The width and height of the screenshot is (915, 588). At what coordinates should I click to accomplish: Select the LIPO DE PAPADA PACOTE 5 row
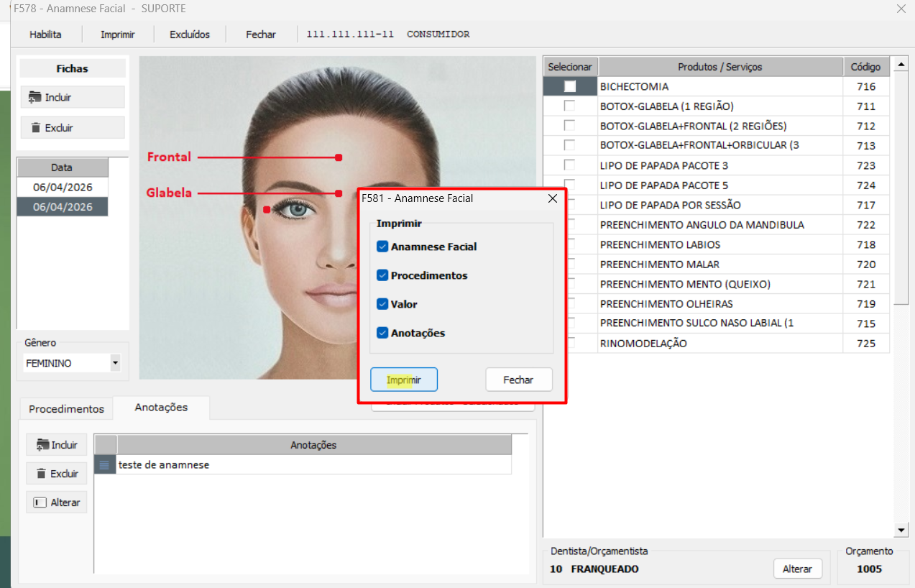click(x=719, y=185)
